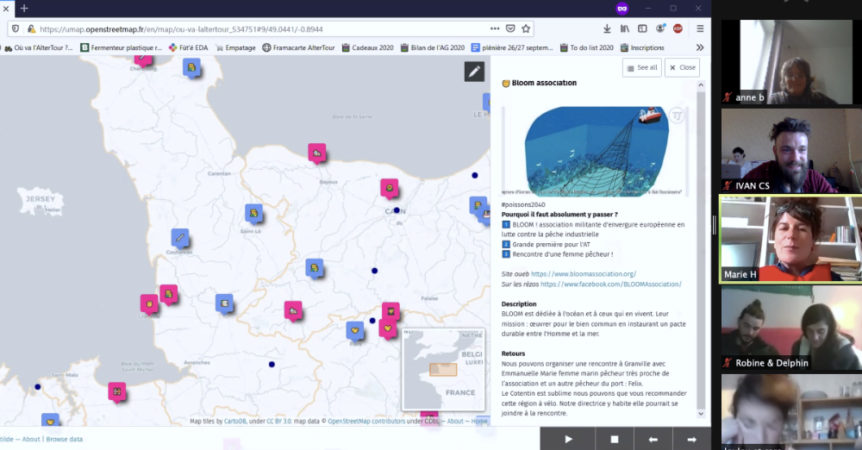Click the tracking protection shield icon

coord(15,29)
